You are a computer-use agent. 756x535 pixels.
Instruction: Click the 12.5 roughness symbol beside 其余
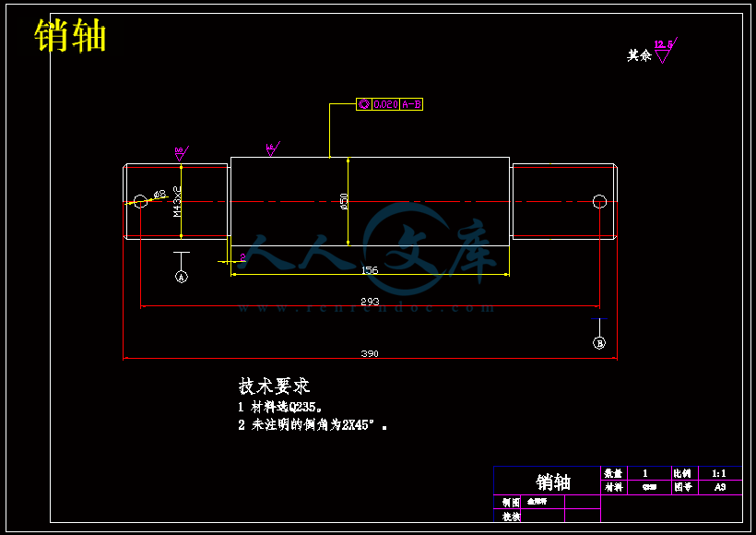coord(666,50)
